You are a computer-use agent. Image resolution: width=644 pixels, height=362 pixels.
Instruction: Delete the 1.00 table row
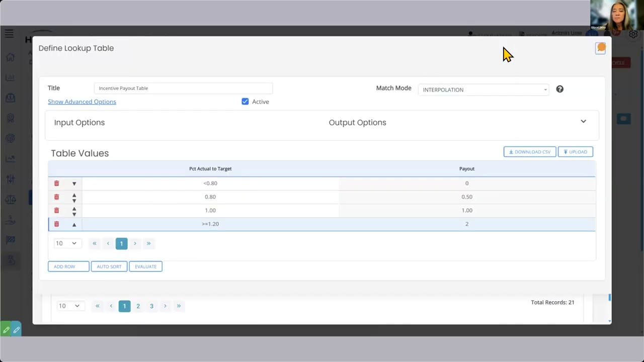56,211
